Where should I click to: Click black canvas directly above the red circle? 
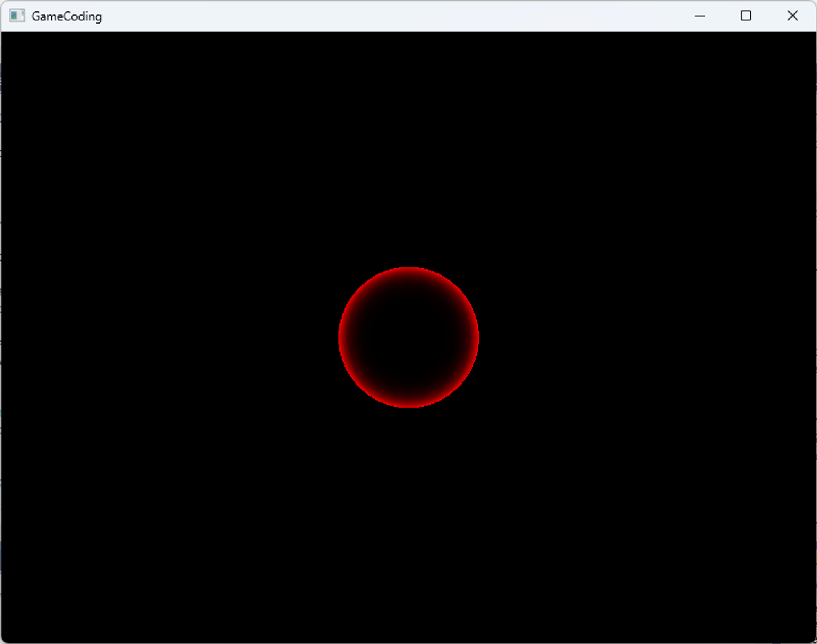(x=408, y=163)
